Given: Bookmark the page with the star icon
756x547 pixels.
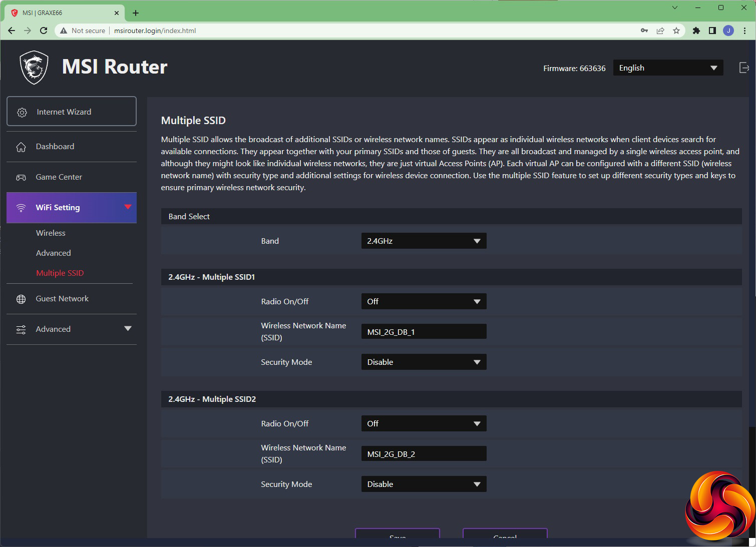Looking at the screenshot, I should 676,31.
